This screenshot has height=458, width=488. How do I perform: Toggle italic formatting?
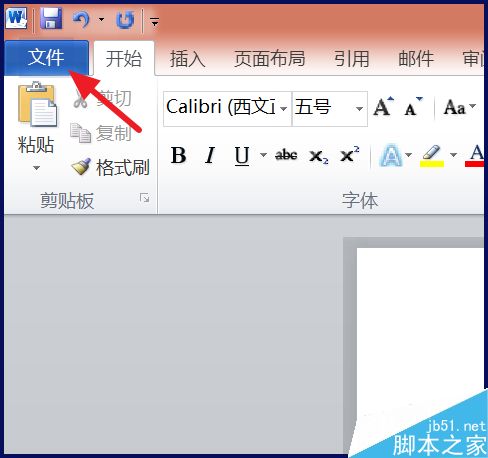[x=210, y=155]
